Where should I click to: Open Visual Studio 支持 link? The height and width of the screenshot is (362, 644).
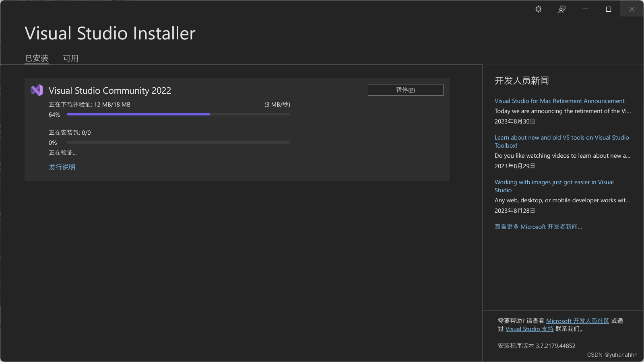point(530,329)
